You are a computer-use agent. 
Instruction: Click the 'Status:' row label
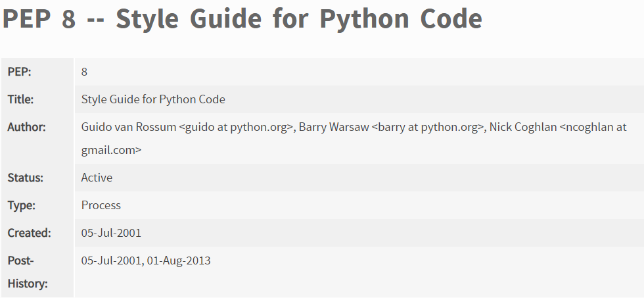coord(26,177)
